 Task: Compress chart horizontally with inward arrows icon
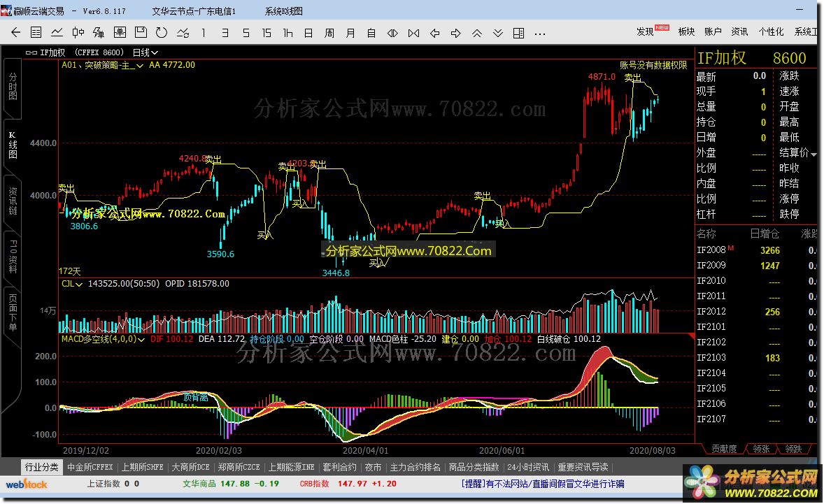point(413,33)
